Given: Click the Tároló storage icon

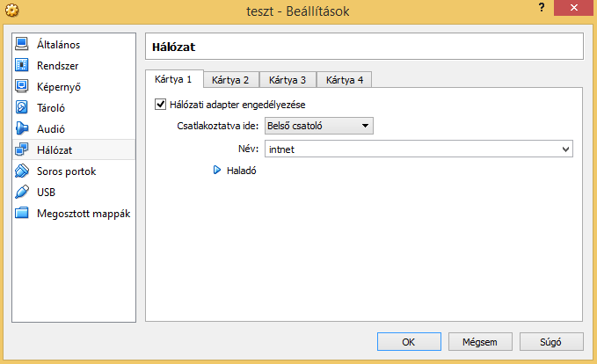Looking at the screenshot, I should coord(23,108).
